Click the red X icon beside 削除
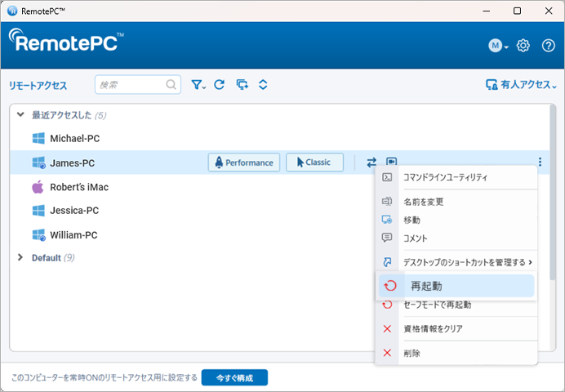 click(387, 353)
